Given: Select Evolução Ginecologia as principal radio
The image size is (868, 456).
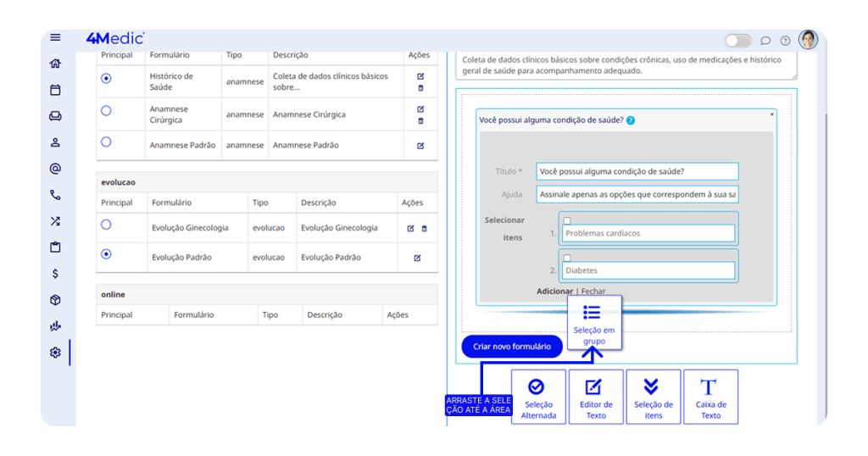Looking at the screenshot, I should (x=106, y=225).
